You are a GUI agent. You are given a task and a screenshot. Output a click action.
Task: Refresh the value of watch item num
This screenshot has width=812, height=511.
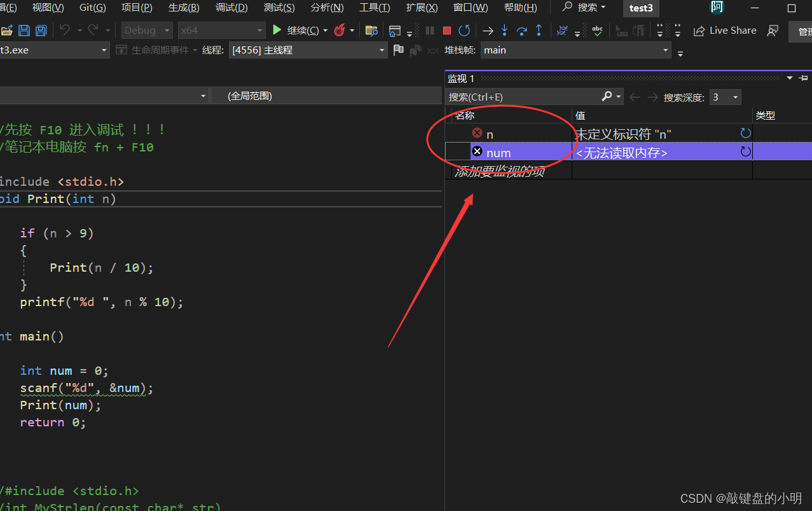click(745, 151)
